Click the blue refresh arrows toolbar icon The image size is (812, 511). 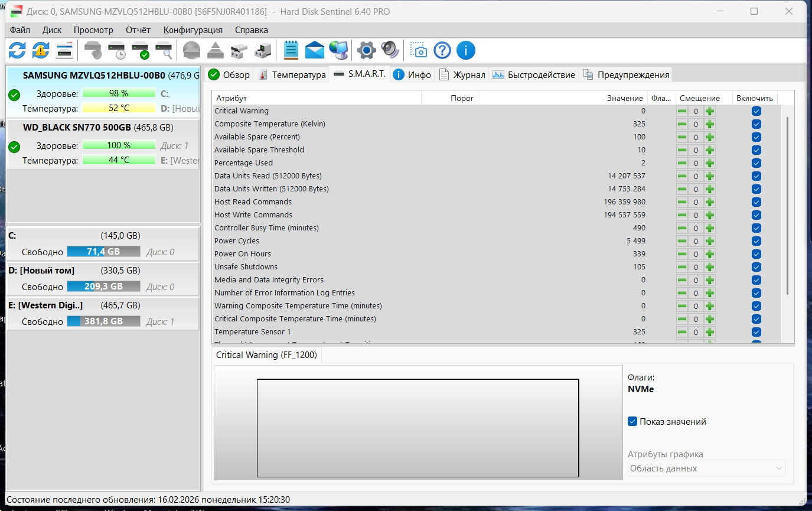point(17,50)
